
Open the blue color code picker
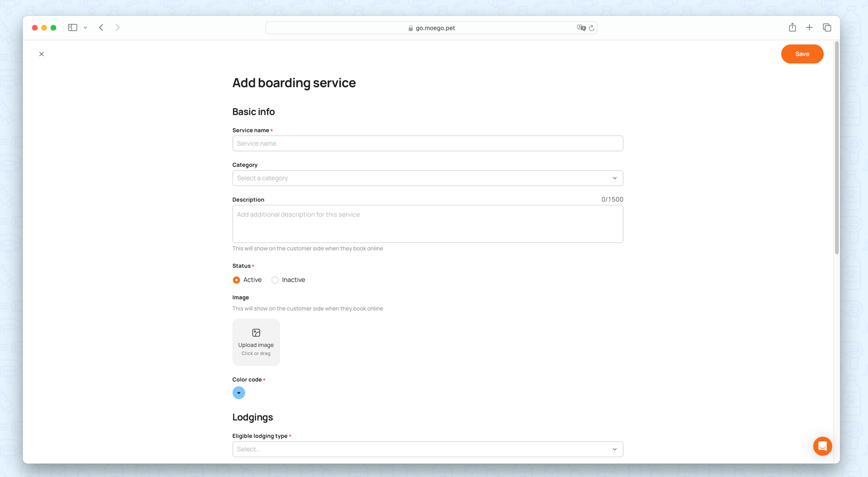239,393
